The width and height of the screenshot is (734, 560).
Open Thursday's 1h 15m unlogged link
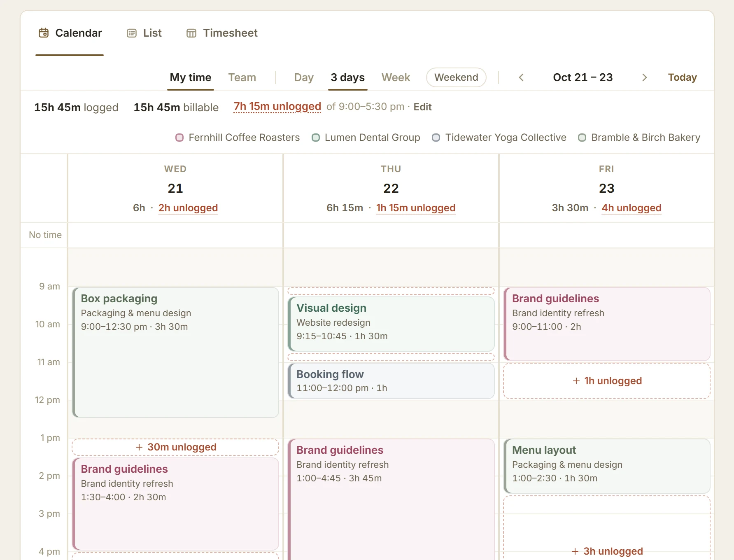pyautogui.click(x=416, y=208)
